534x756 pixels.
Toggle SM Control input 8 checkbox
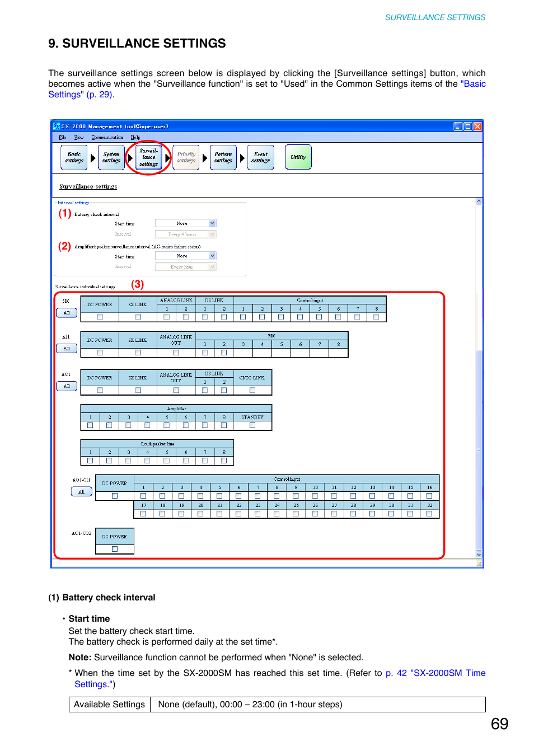point(376,317)
